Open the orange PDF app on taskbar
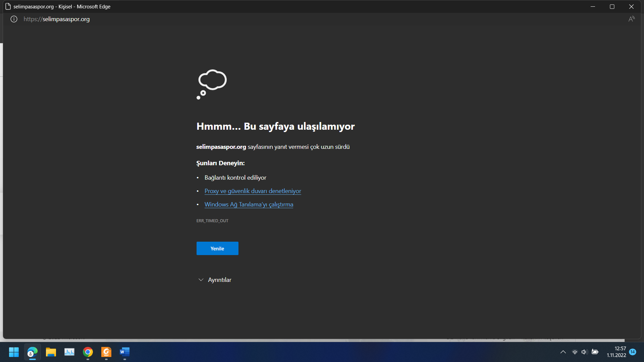 click(106, 352)
